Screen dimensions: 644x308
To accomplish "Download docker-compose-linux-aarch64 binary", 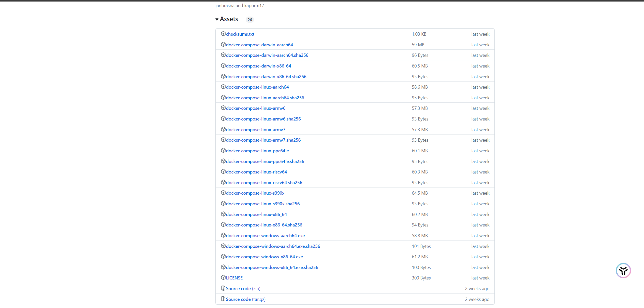I will pos(257,87).
